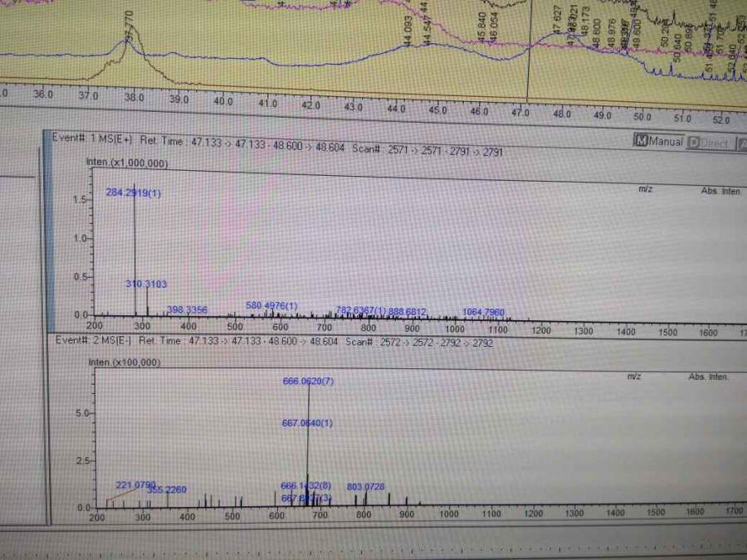
Task: Click the 888.6812 peak label
Action: point(408,312)
